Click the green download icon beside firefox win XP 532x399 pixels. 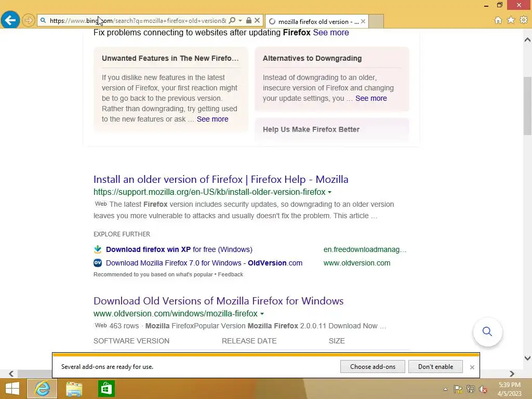pos(98,249)
